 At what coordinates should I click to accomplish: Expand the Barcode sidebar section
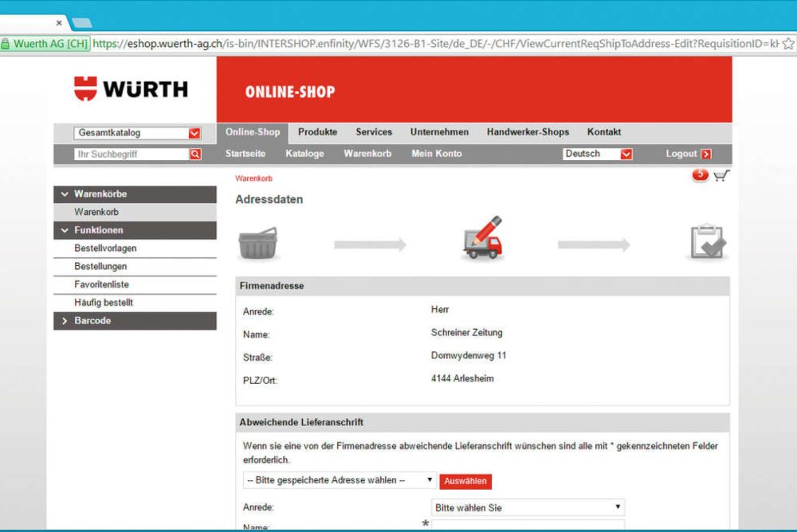click(135, 321)
